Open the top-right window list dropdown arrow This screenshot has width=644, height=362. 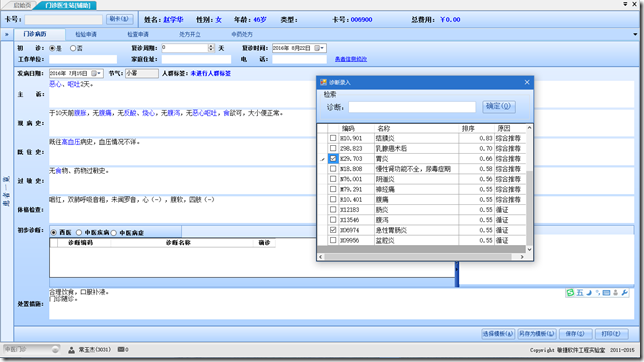tap(625, 4)
